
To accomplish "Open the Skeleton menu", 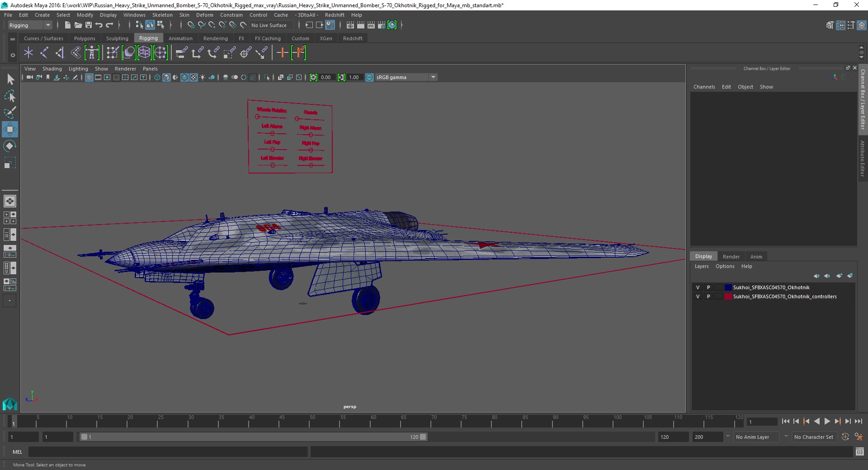I will 162,15.
